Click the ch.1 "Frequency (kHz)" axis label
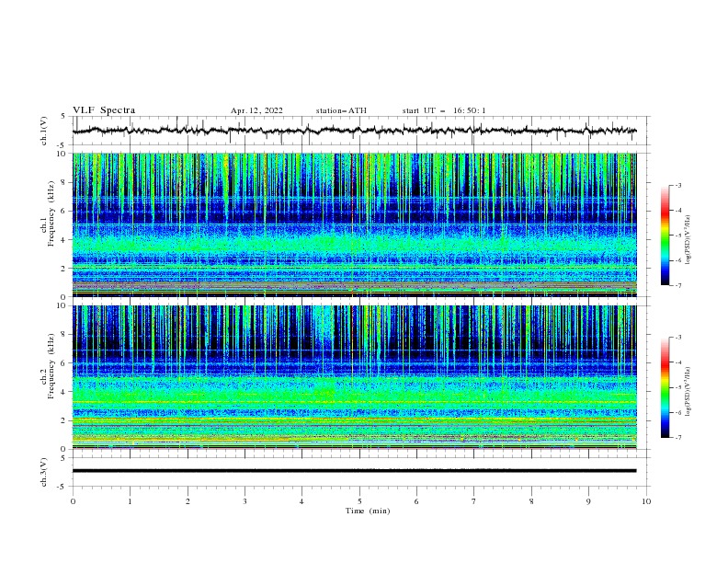This screenshot has height=563, width=728. click(x=51, y=215)
